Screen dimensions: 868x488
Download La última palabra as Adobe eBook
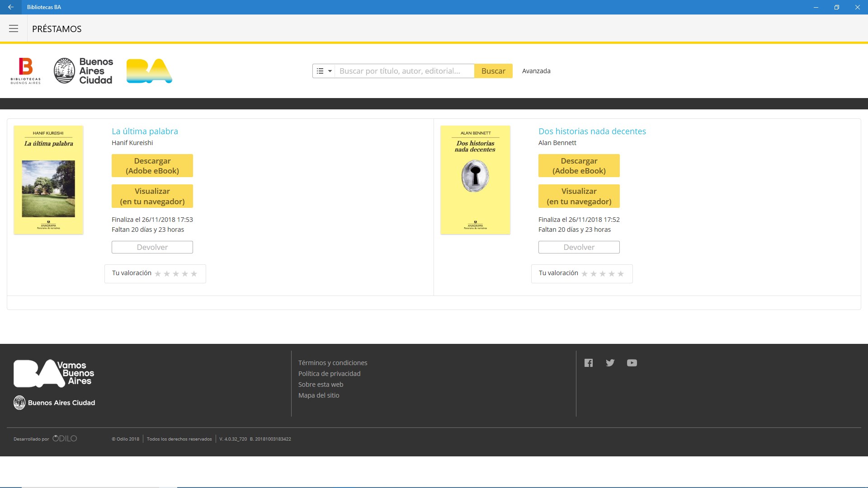click(x=152, y=166)
